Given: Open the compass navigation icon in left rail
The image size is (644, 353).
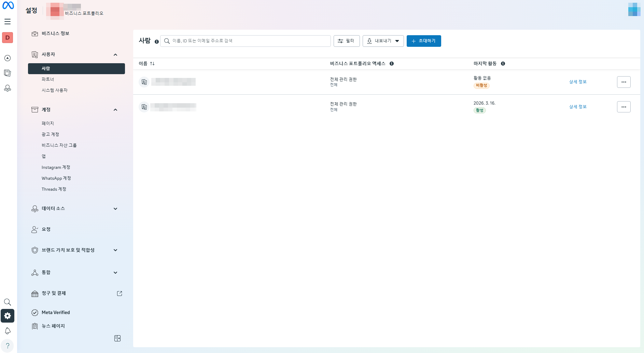Looking at the screenshot, I should pos(8,58).
